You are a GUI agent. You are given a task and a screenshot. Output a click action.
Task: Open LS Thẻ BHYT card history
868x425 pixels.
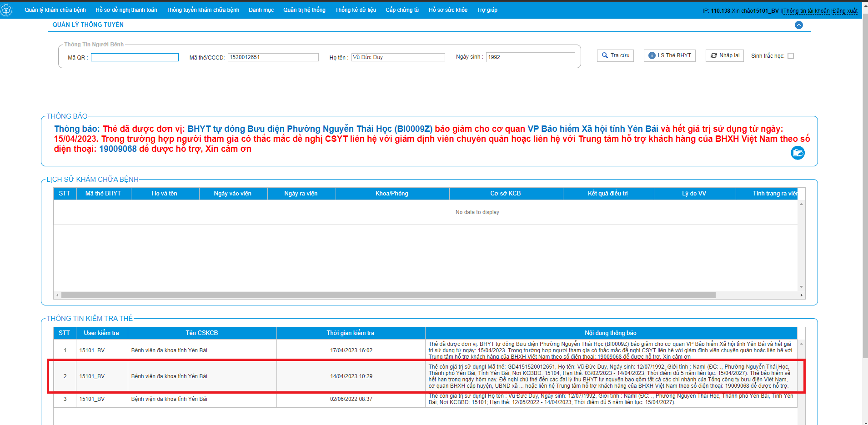point(669,55)
